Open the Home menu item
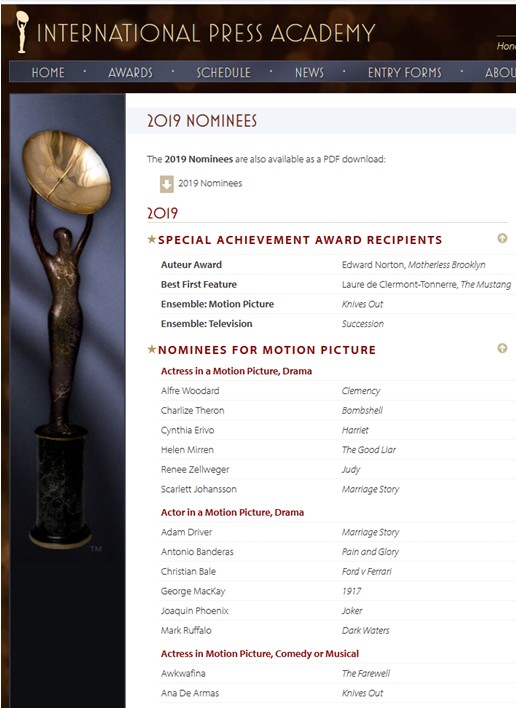Viewport: 516px width, 708px height. click(x=48, y=72)
